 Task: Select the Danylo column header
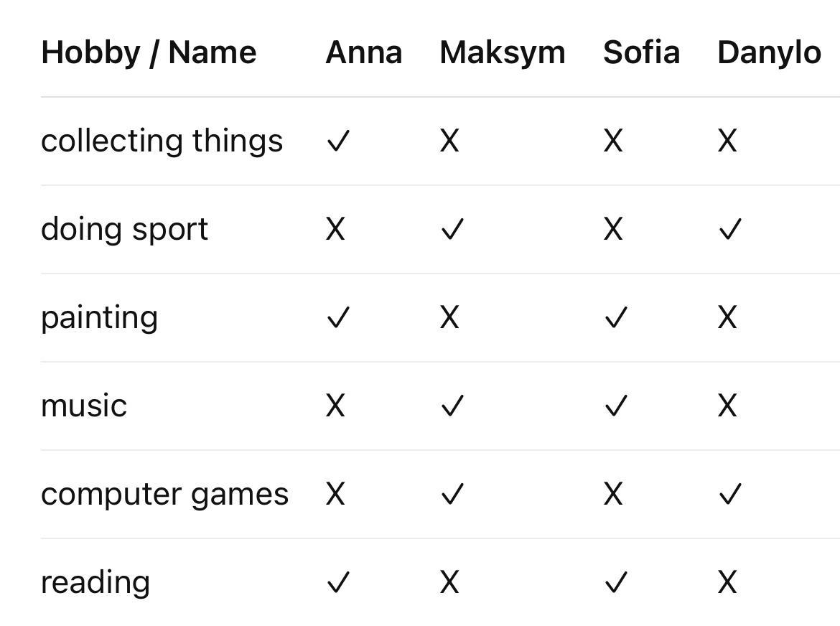tap(769, 52)
